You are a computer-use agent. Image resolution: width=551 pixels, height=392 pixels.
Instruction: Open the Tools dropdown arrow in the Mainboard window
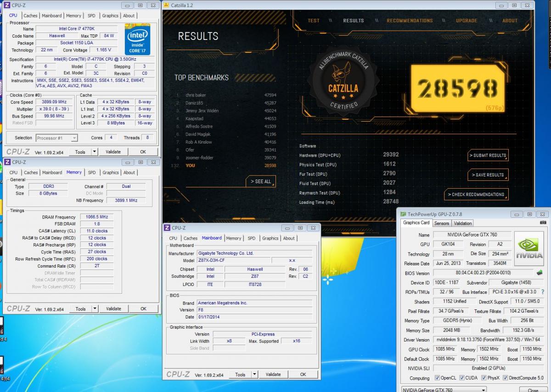tap(255, 375)
